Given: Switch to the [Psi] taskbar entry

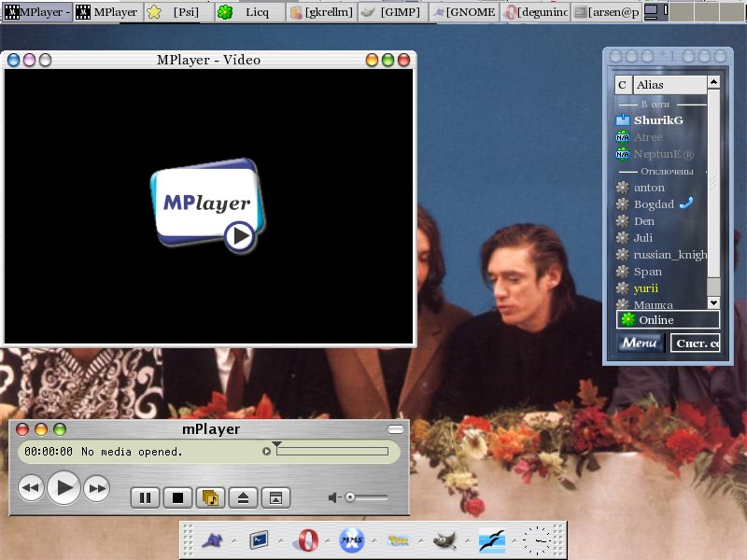Looking at the screenshot, I should tap(179, 12).
